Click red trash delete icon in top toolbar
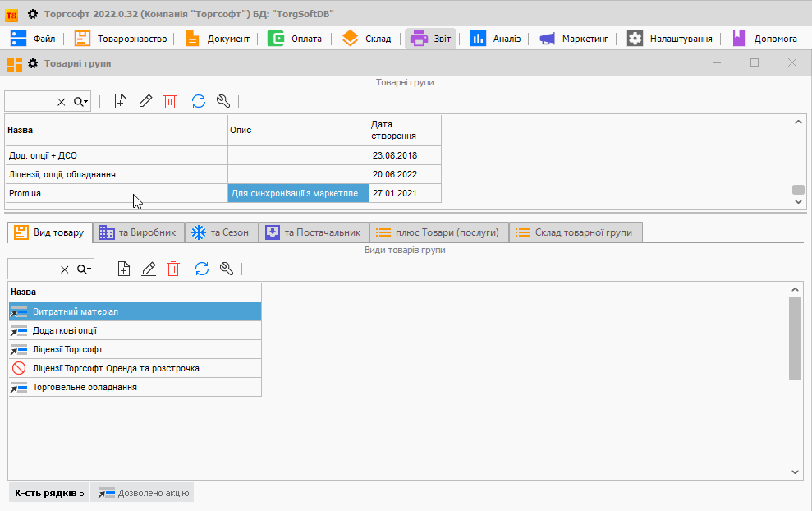This screenshot has width=812, height=511. [170, 101]
